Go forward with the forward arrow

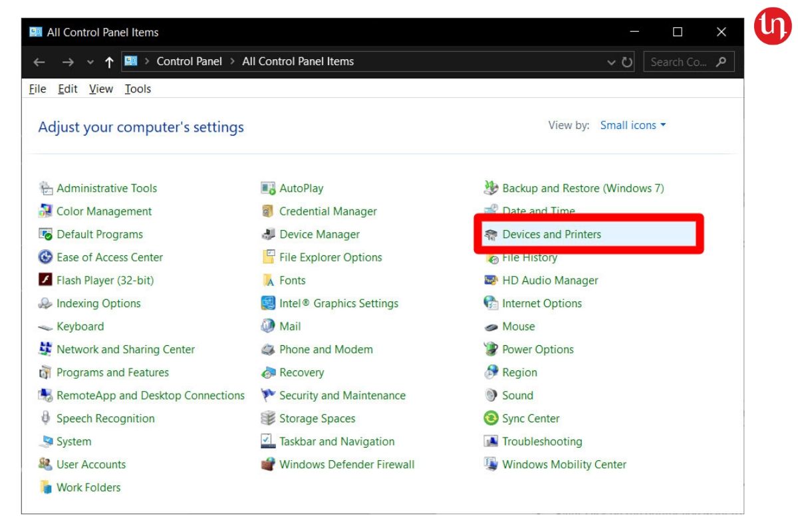(x=67, y=62)
